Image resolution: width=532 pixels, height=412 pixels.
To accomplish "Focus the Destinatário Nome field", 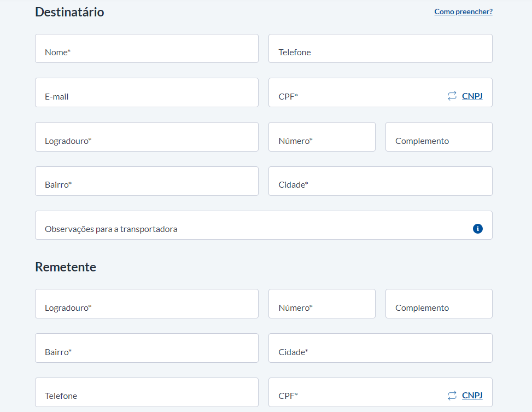I will [147, 48].
